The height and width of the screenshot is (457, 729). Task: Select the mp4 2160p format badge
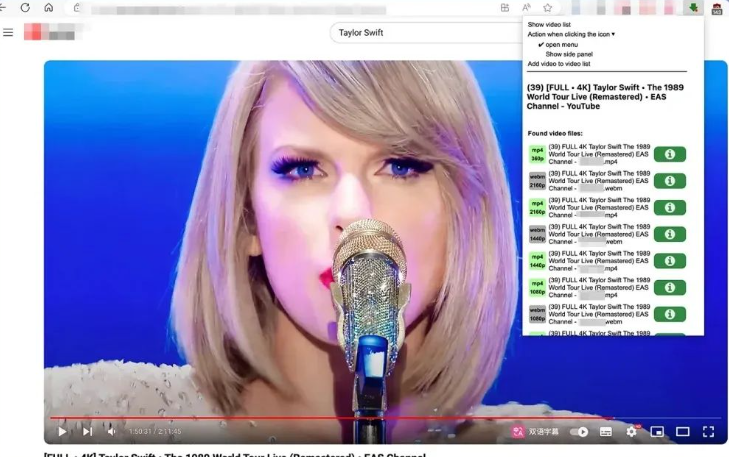tap(537, 207)
